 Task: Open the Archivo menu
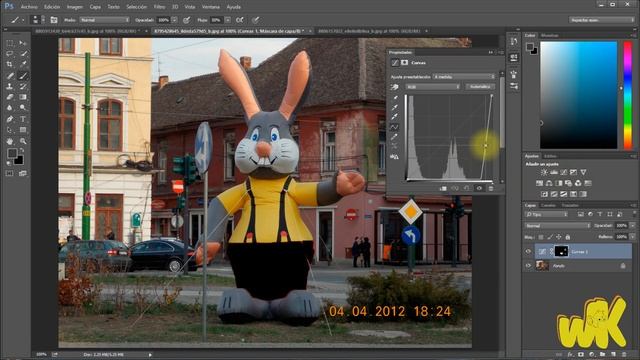coord(29,7)
